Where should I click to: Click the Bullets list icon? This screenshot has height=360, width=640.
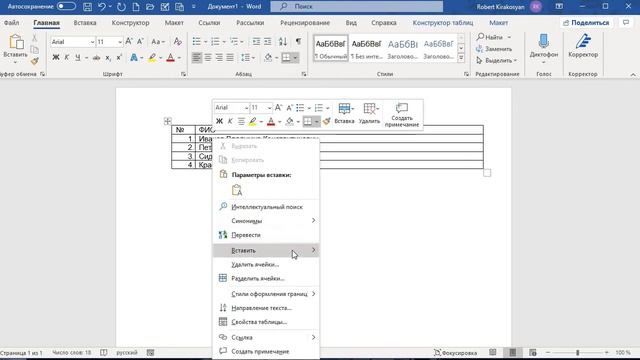click(x=197, y=41)
